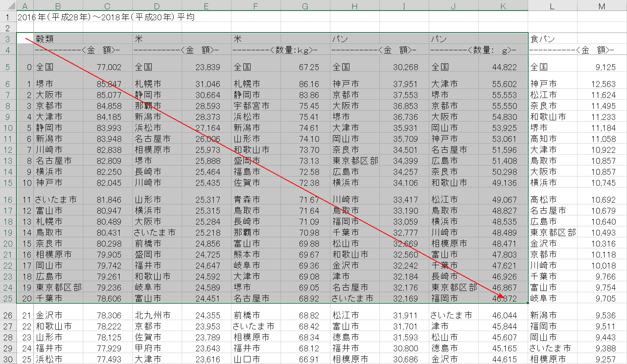Click the Select All corner triangle
This screenshot has height=364, width=627.
pyautogui.click(x=8, y=6)
